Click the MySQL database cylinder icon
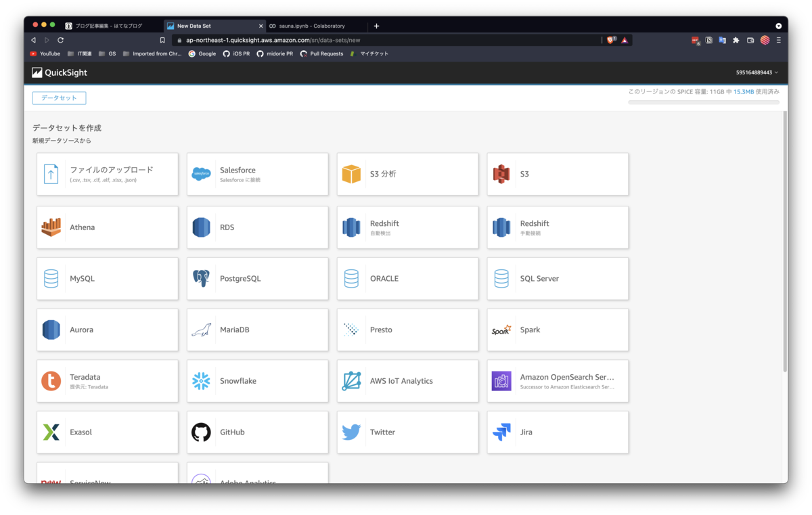812x515 pixels. pos(51,278)
